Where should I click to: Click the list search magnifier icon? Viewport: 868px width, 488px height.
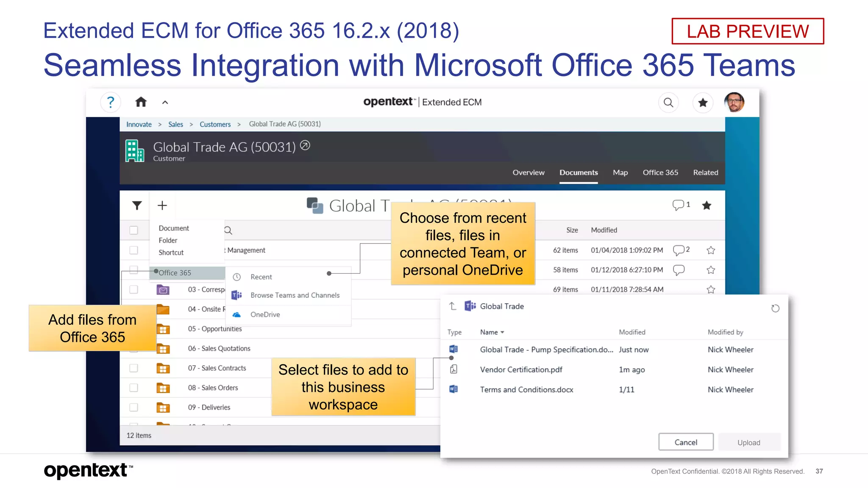[228, 230]
